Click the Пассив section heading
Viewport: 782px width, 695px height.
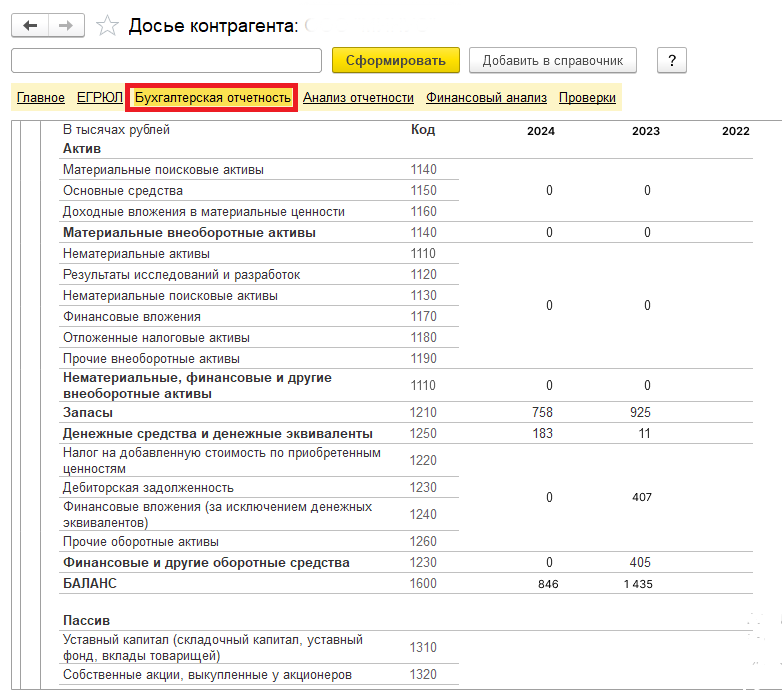86,620
